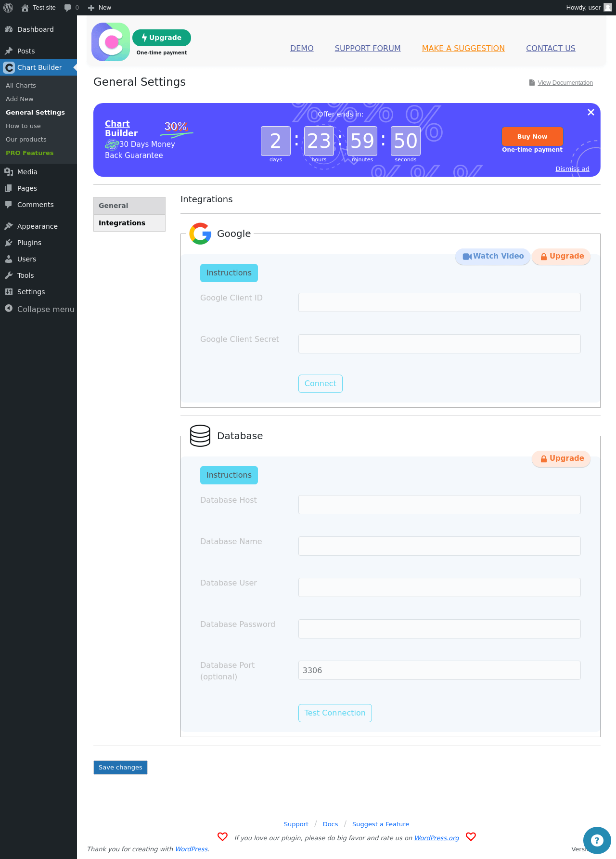Open PRO Features submenu item
This screenshot has width=616, height=859.
[x=30, y=153]
